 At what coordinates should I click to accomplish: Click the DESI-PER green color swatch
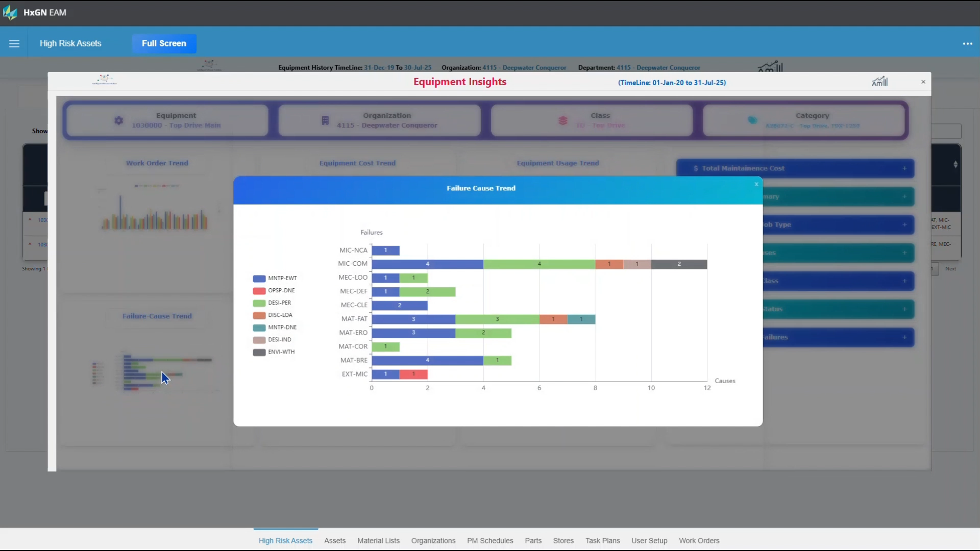pyautogui.click(x=258, y=303)
